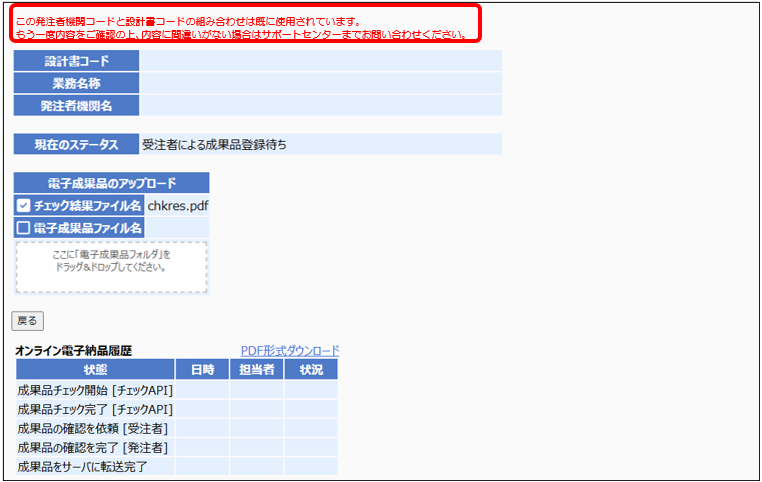Click the 成果品の確認を完了 [発注者] row
This screenshot has width=762, height=482.
tap(93, 447)
